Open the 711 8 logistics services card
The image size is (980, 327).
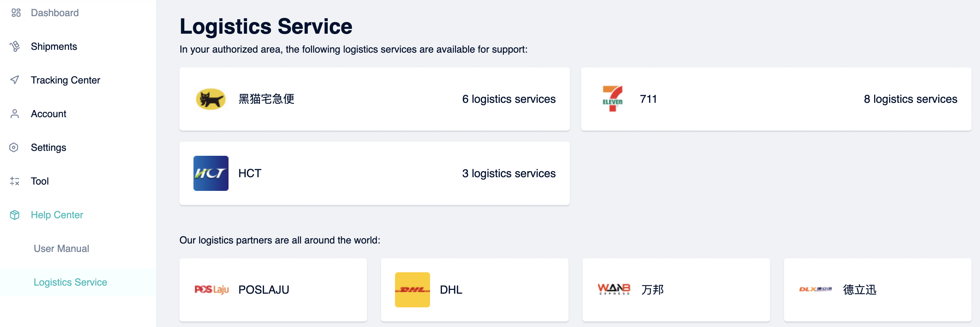pos(776,99)
